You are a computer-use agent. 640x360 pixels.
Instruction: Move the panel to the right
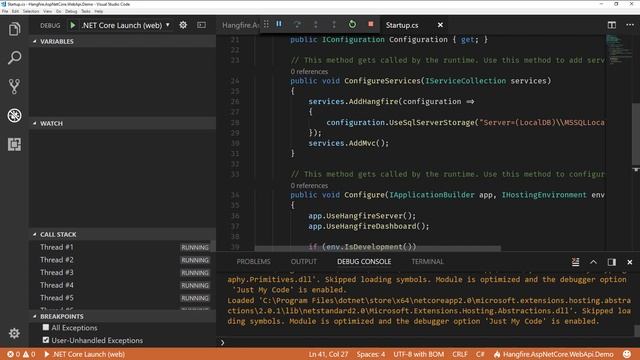coord(611,262)
